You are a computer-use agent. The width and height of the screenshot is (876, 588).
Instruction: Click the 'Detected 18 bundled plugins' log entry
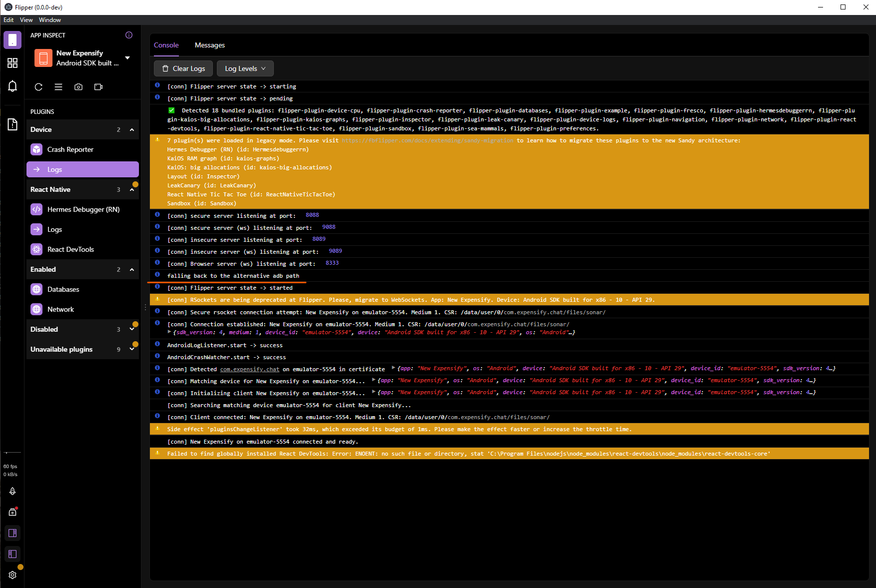coord(509,119)
